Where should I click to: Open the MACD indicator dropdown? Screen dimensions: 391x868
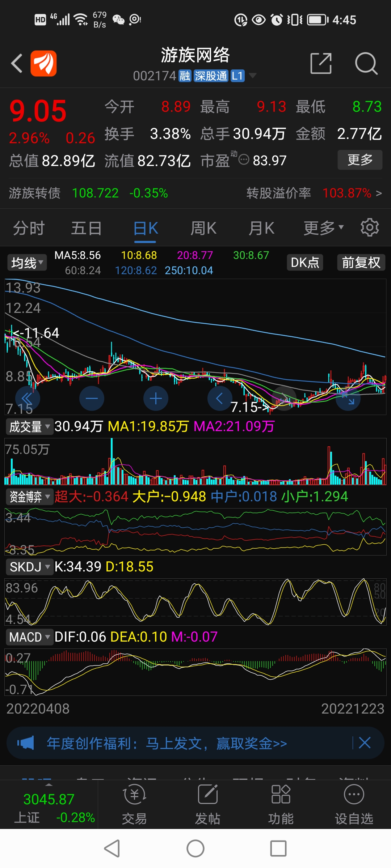[30, 637]
